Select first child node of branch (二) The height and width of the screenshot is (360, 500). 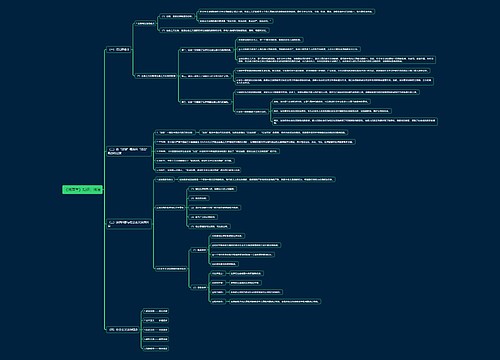tap(175, 132)
